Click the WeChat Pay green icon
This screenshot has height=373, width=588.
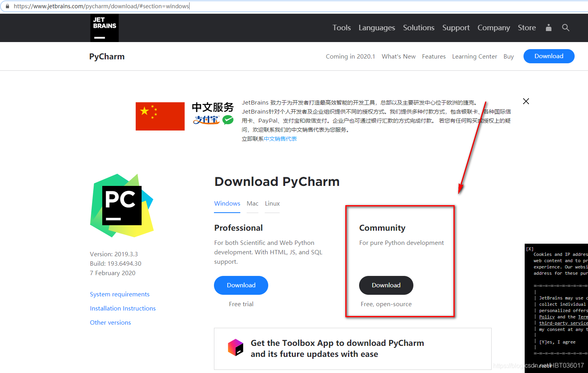(228, 120)
